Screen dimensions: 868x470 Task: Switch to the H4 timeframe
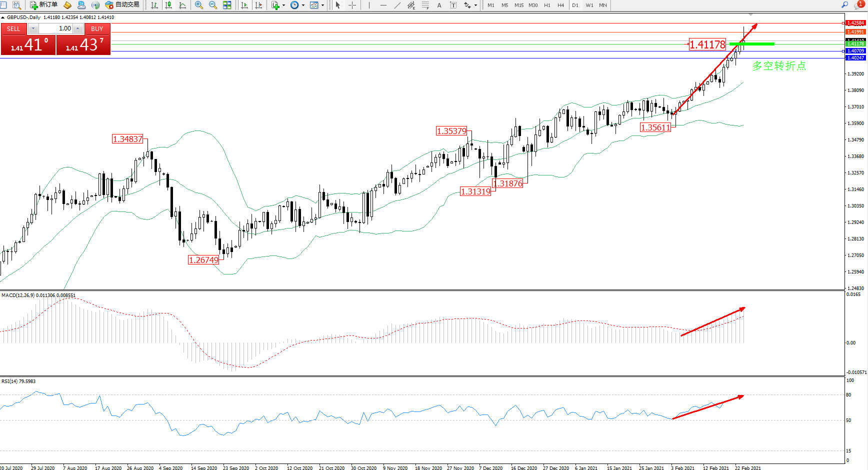pos(560,5)
